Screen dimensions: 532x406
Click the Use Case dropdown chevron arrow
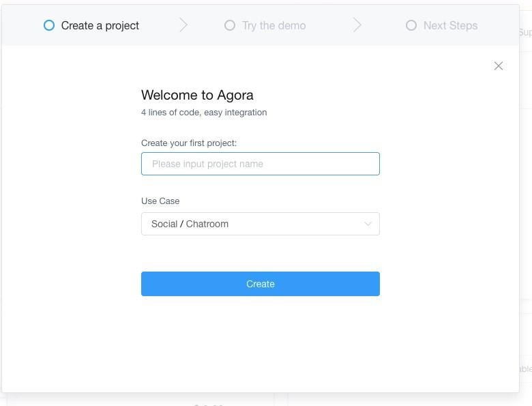pos(368,224)
